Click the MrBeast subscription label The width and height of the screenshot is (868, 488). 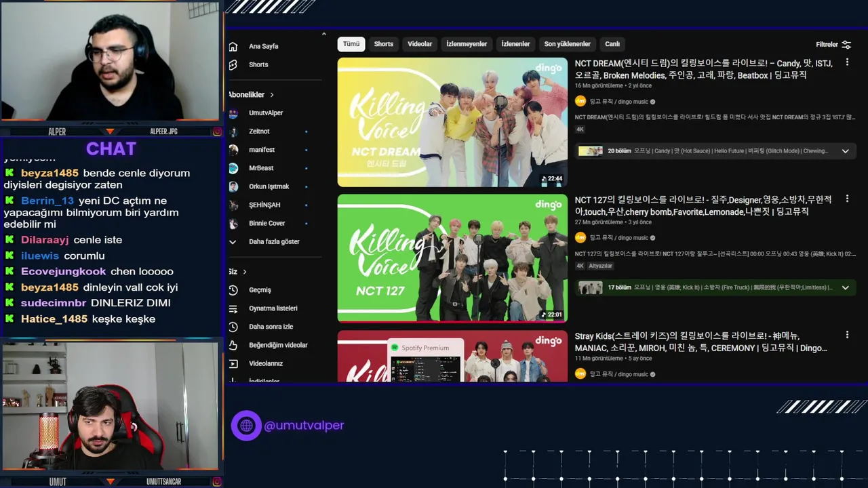(x=261, y=168)
